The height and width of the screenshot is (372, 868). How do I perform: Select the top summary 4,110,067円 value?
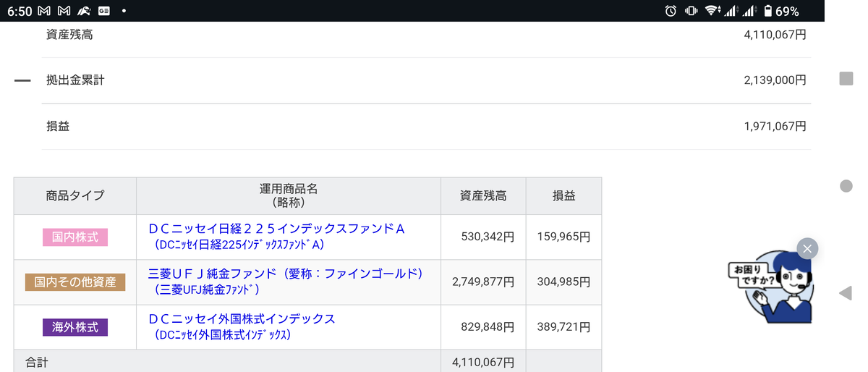click(775, 34)
